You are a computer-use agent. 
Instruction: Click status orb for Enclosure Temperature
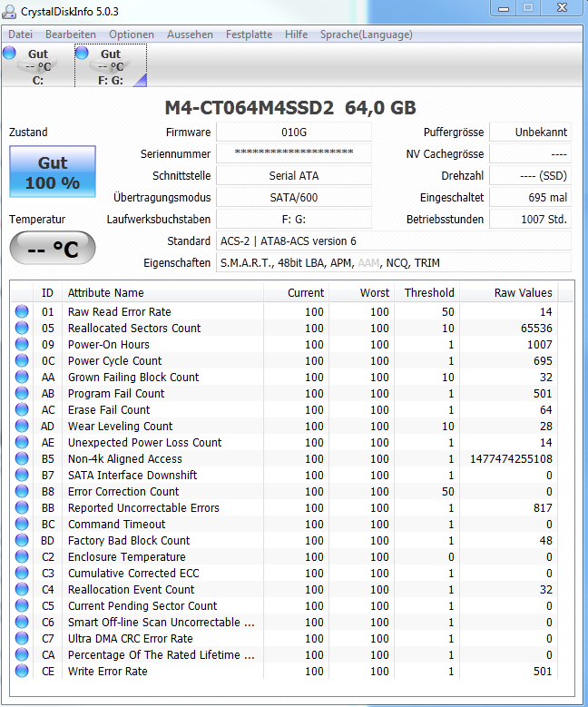click(x=22, y=556)
